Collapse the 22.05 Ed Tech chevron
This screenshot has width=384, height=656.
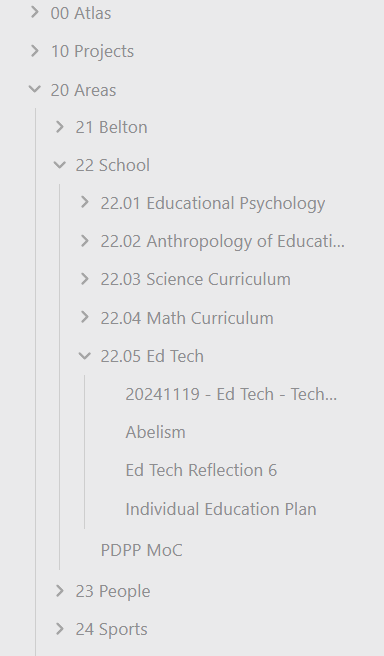[x=85, y=356]
